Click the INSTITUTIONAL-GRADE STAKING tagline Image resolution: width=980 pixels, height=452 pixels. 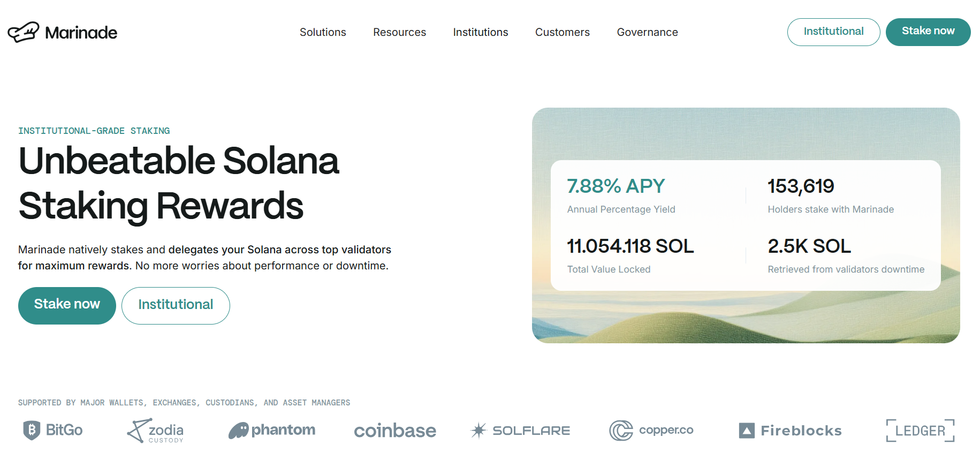click(94, 131)
